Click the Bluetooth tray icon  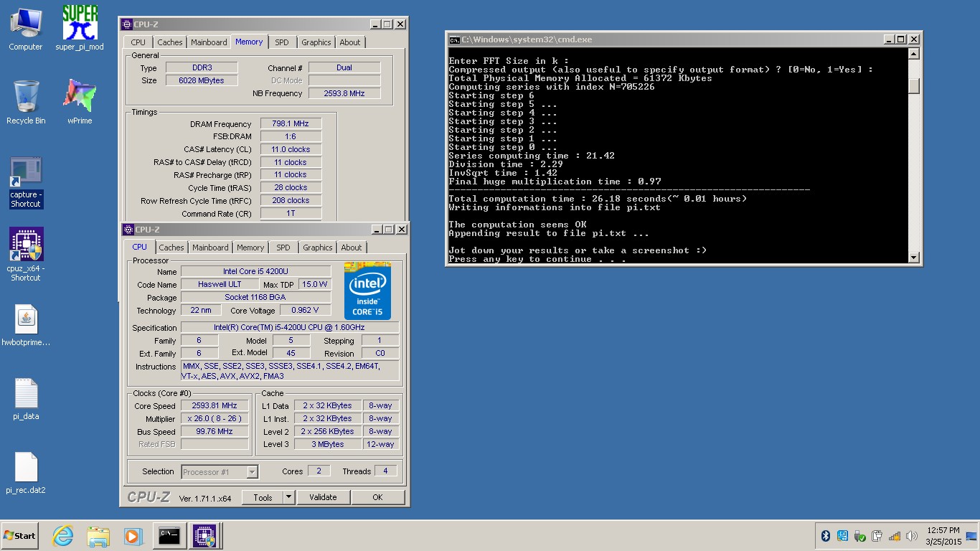[x=825, y=536]
